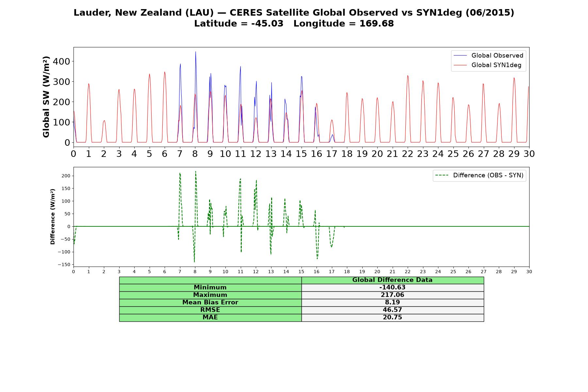Click the Mean Bias Error row label

pyautogui.click(x=210, y=302)
